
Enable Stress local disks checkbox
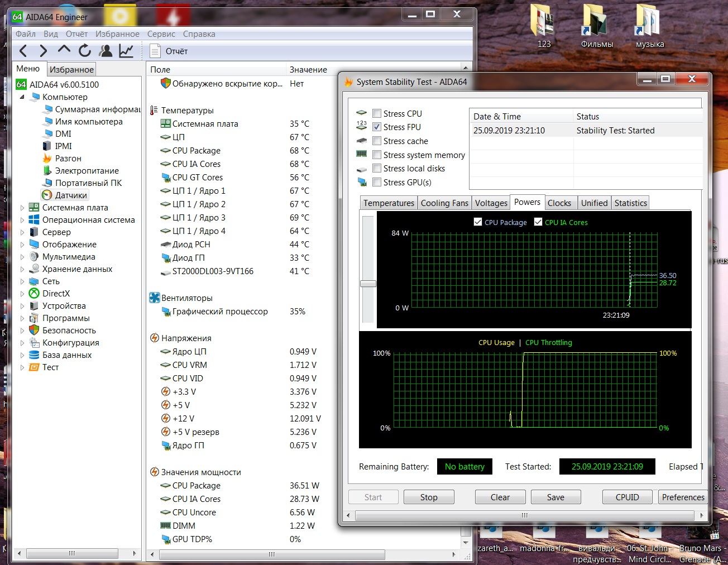[x=377, y=169]
